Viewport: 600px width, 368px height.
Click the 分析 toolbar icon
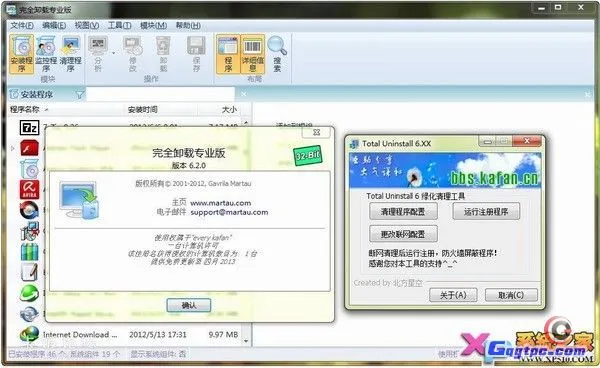[98, 54]
